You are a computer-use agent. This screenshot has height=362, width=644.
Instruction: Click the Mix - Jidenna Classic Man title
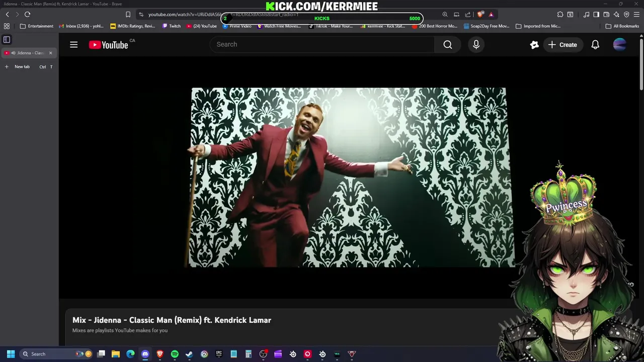click(x=172, y=320)
